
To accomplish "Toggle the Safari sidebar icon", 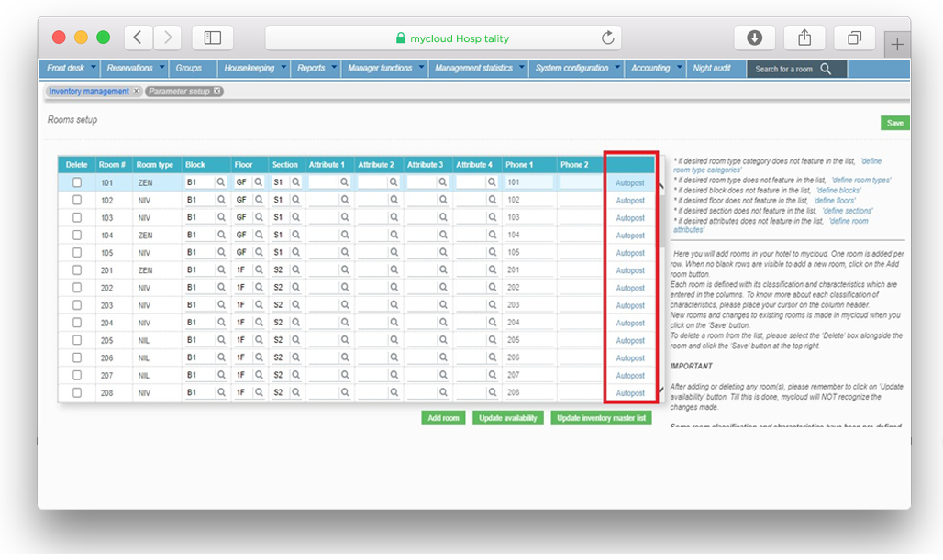I will (212, 38).
